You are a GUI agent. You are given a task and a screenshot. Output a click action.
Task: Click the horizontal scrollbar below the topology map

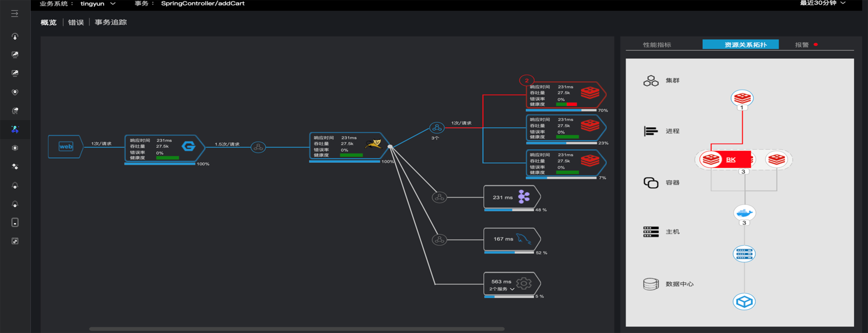297,329
